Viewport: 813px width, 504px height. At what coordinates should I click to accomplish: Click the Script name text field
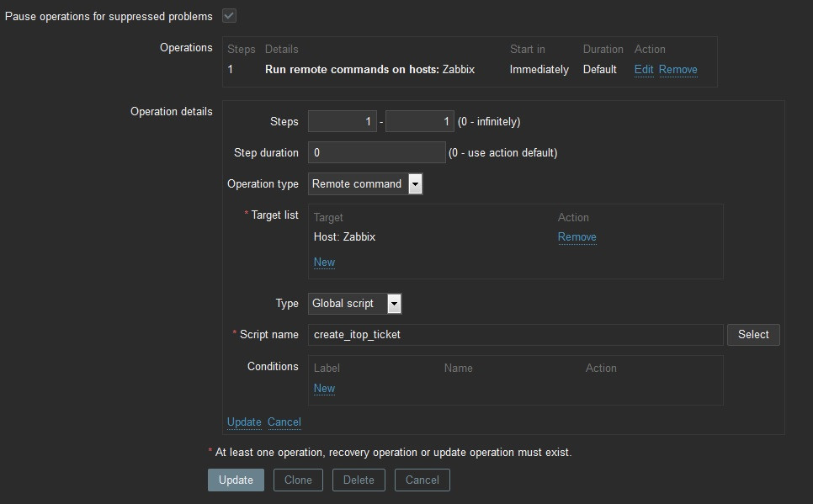pos(515,335)
